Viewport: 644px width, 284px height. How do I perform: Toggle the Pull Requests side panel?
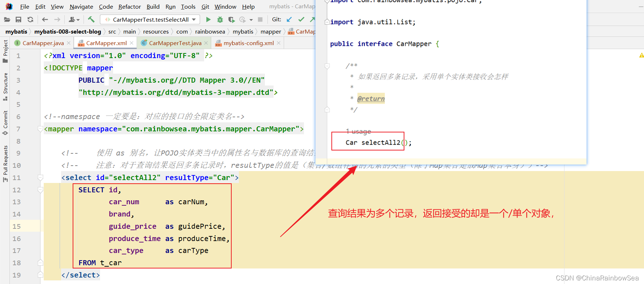(x=5, y=163)
